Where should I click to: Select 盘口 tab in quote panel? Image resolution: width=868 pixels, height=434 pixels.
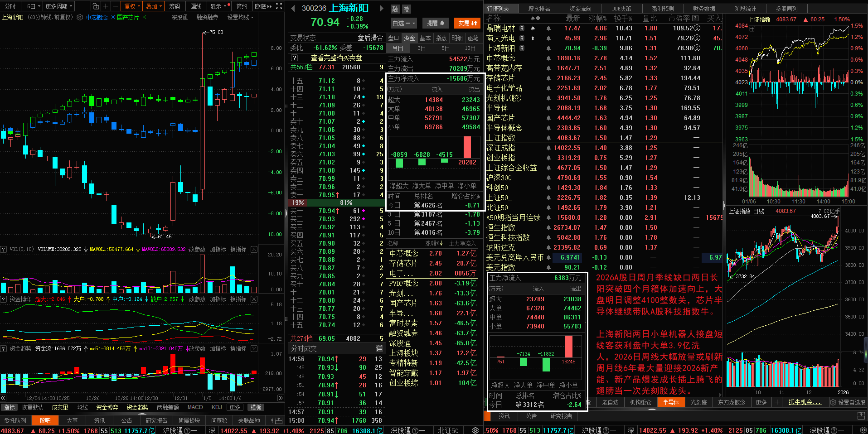tap(393, 38)
